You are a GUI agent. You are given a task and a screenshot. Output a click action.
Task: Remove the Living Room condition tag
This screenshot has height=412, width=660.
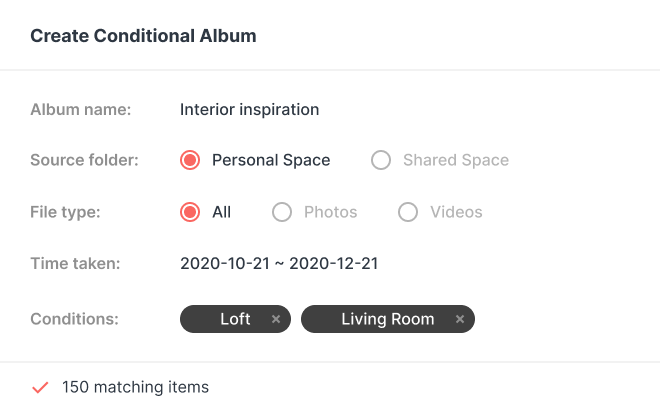(460, 320)
